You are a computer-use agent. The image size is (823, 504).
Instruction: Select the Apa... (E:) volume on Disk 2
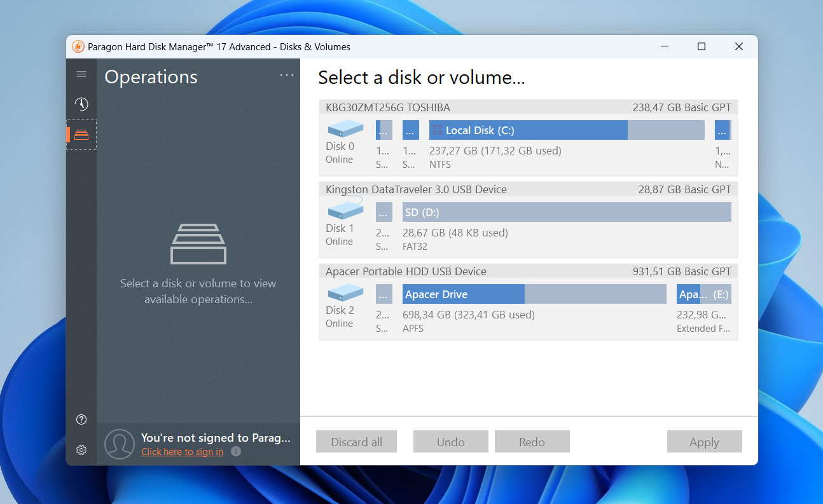pyautogui.click(x=703, y=294)
